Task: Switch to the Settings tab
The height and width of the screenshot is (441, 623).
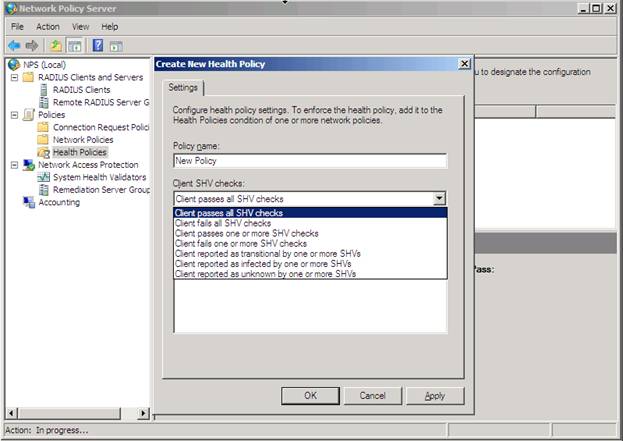Action: [x=182, y=88]
